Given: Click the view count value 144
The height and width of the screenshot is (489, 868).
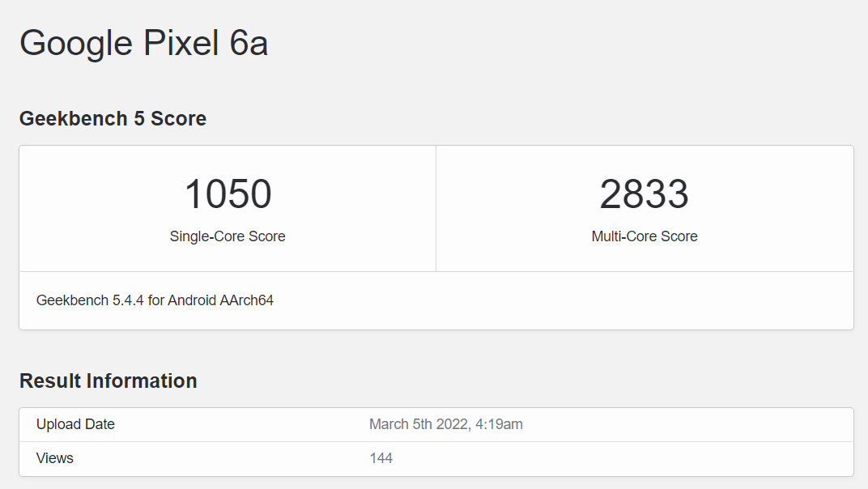Looking at the screenshot, I should (381, 458).
